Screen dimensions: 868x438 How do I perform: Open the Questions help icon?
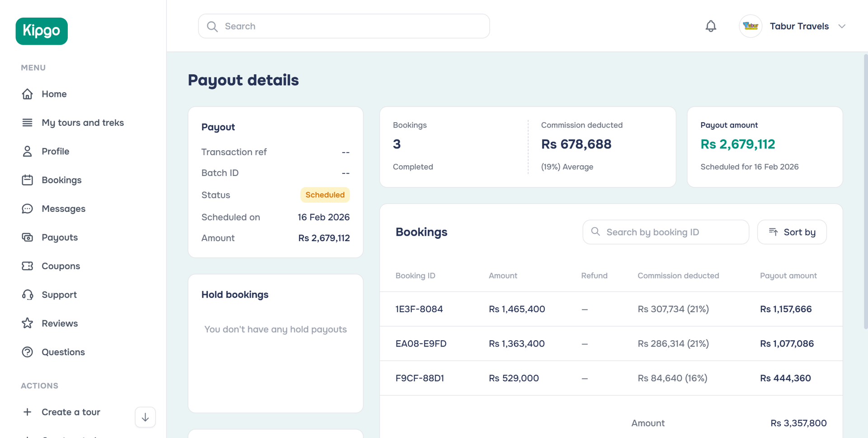(x=28, y=352)
